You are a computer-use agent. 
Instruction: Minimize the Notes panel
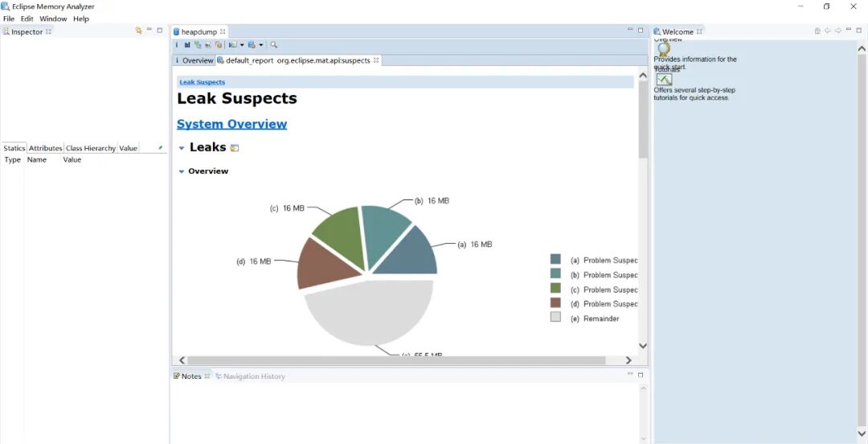pos(630,374)
